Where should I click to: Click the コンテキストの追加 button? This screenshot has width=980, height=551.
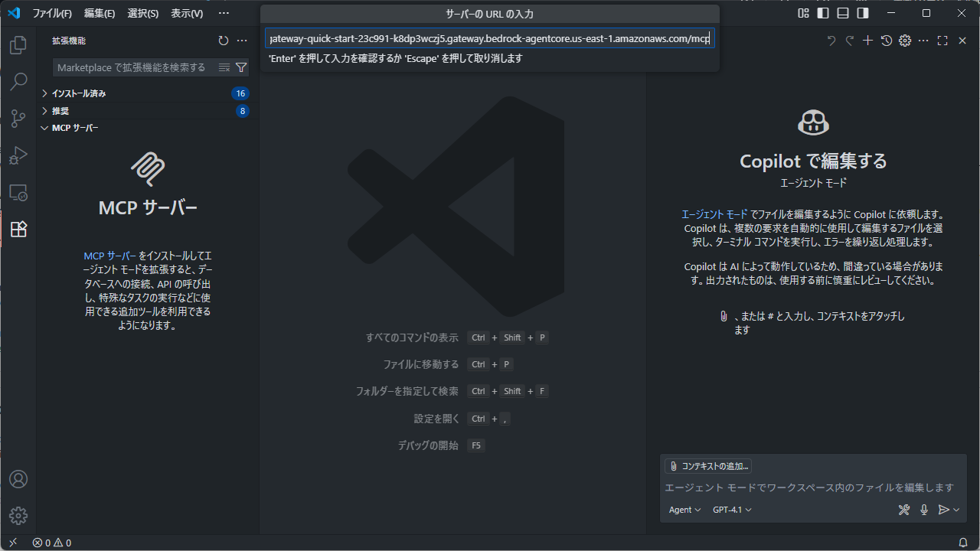pos(708,466)
